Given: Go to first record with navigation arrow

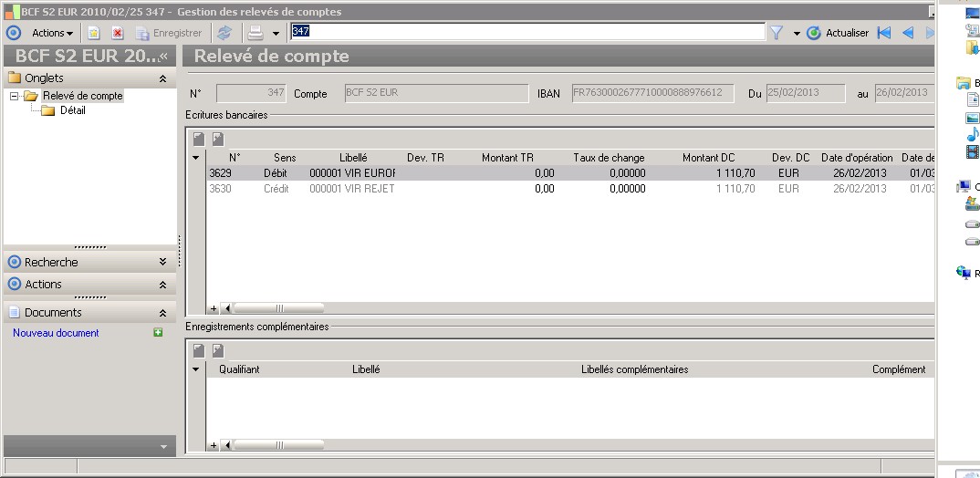Looking at the screenshot, I should point(883,33).
